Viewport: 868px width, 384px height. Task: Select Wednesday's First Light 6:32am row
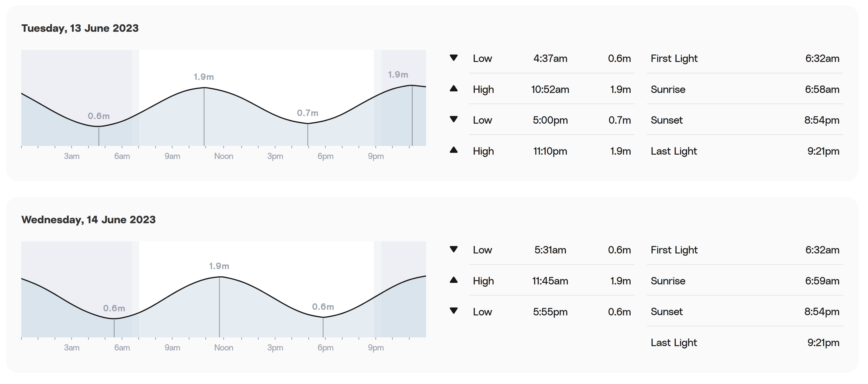745,250
